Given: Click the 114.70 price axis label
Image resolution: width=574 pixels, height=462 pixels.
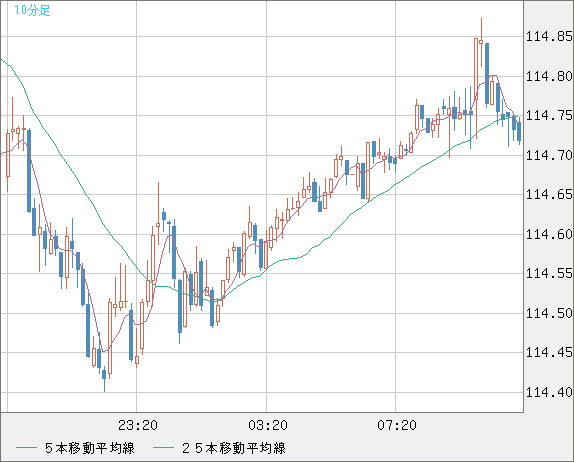Looking at the screenshot, I should pos(549,155).
